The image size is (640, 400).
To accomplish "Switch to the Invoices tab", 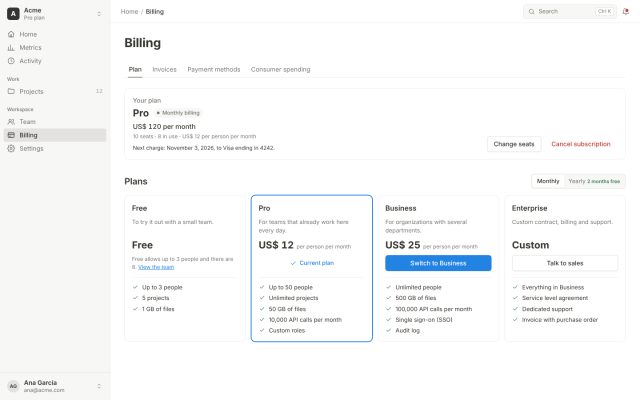I will pos(164,69).
